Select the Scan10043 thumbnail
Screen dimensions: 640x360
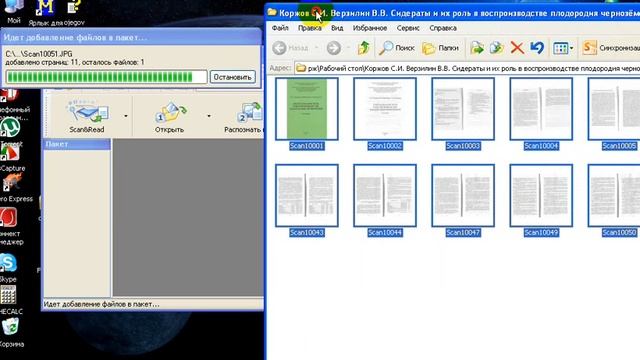tap(307, 196)
